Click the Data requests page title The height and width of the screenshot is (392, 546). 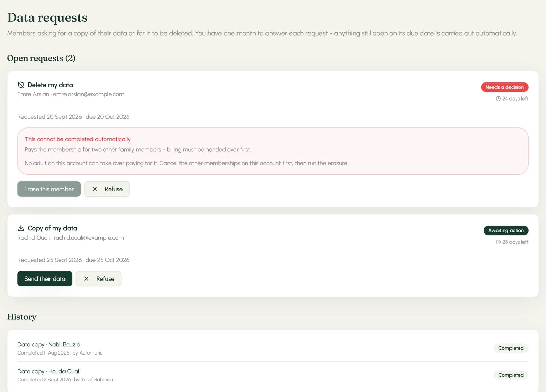tap(47, 18)
